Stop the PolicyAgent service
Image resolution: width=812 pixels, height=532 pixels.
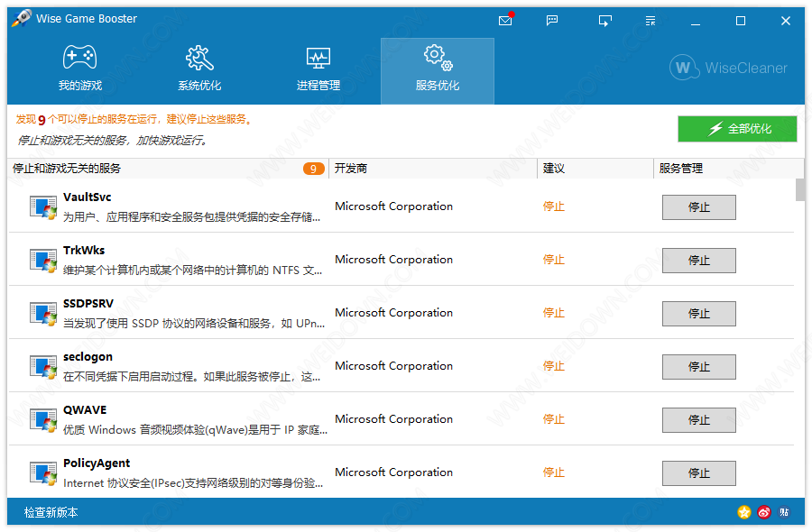(698, 473)
